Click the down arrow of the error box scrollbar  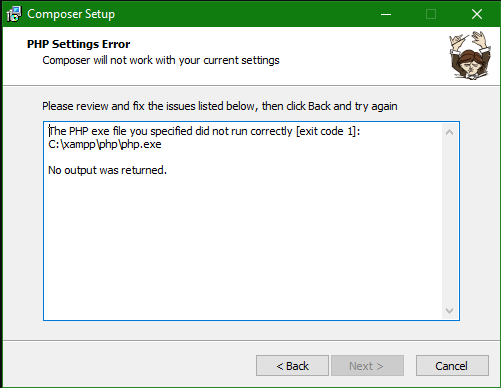point(449,311)
